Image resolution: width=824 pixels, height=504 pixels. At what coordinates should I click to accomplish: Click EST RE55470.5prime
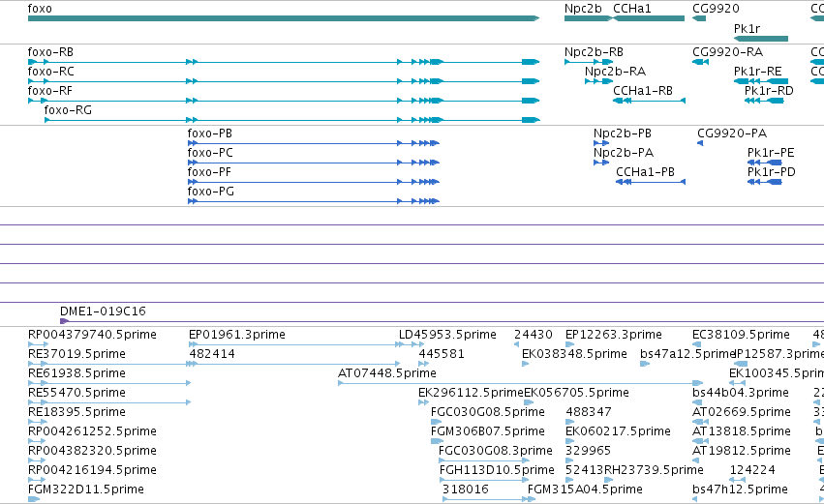(76, 393)
